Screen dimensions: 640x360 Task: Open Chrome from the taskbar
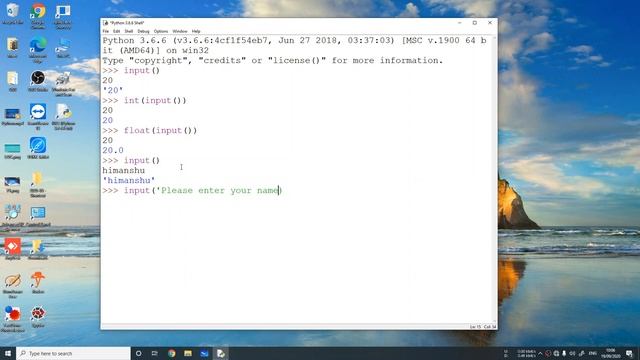click(171, 353)
